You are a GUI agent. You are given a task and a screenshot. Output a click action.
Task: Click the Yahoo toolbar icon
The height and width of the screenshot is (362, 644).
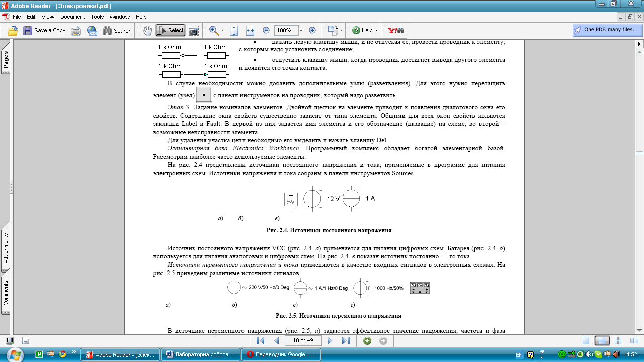(x=397, y=30)
